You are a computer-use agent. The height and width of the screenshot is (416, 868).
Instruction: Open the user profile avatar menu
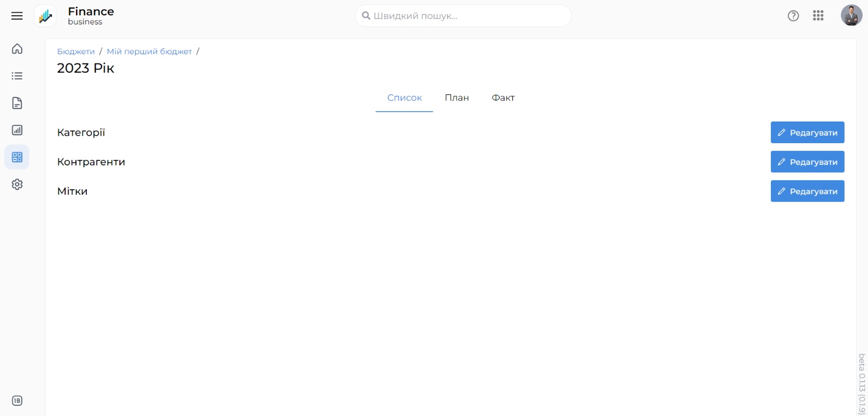coord(851,15)
